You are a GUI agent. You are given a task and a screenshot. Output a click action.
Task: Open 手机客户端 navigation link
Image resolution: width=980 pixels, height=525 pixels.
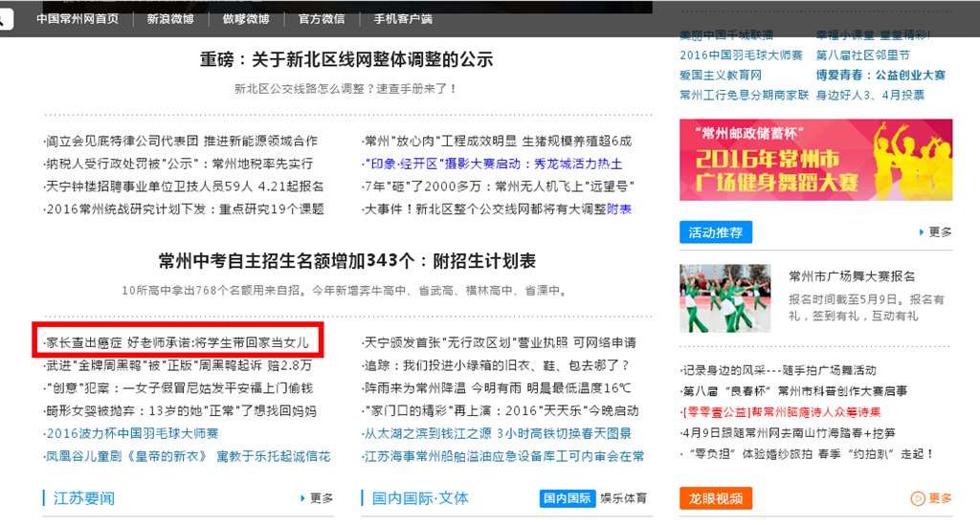click(403, 19)
